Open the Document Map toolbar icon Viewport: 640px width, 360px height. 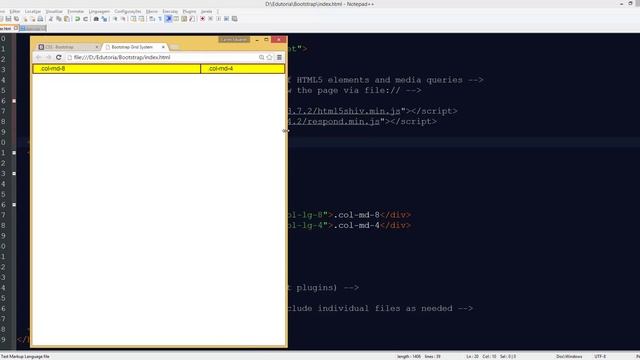184,19
